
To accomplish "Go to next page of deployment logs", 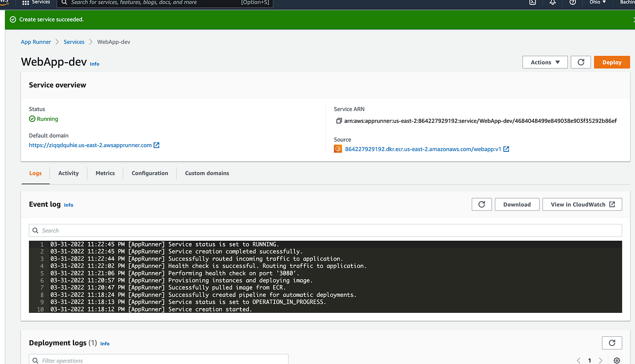I will [x=601, y=360].
